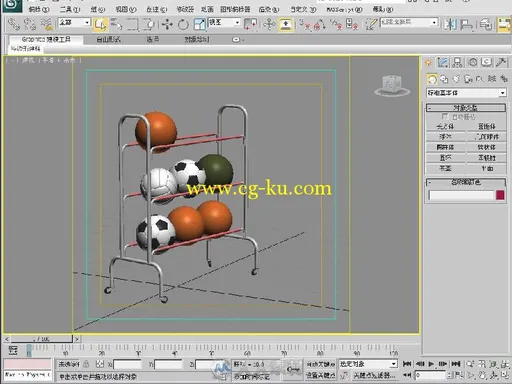Click the 3ds Max application logo button
Viewport: 512px width, 384px height.
12,5
